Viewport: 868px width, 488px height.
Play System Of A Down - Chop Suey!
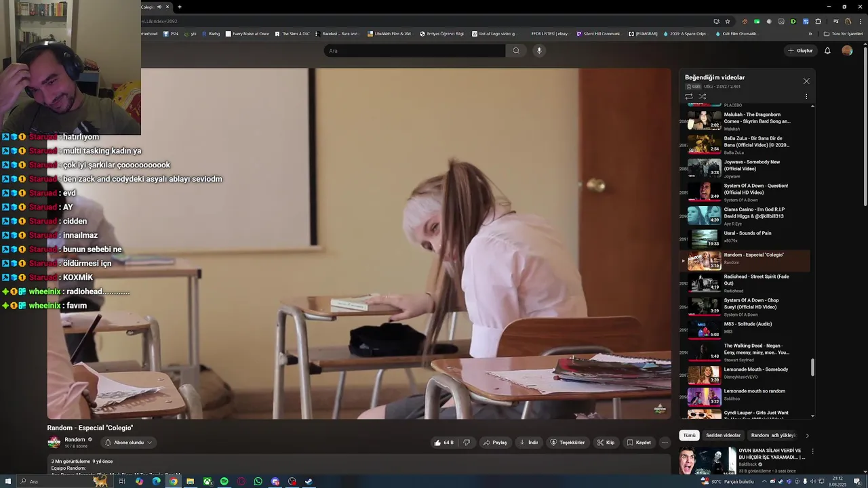coord(745,306)
